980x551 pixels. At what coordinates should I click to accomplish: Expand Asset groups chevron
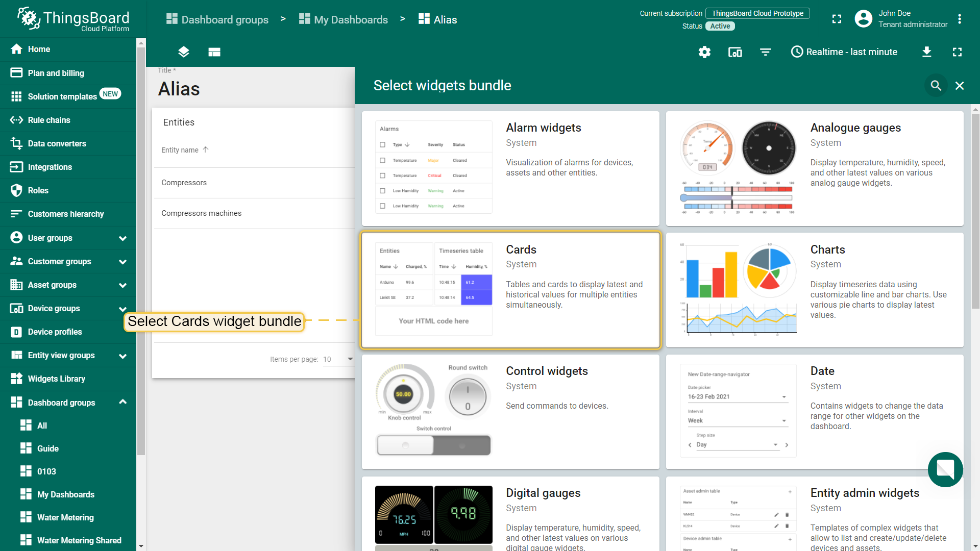[x=122, y=285]
